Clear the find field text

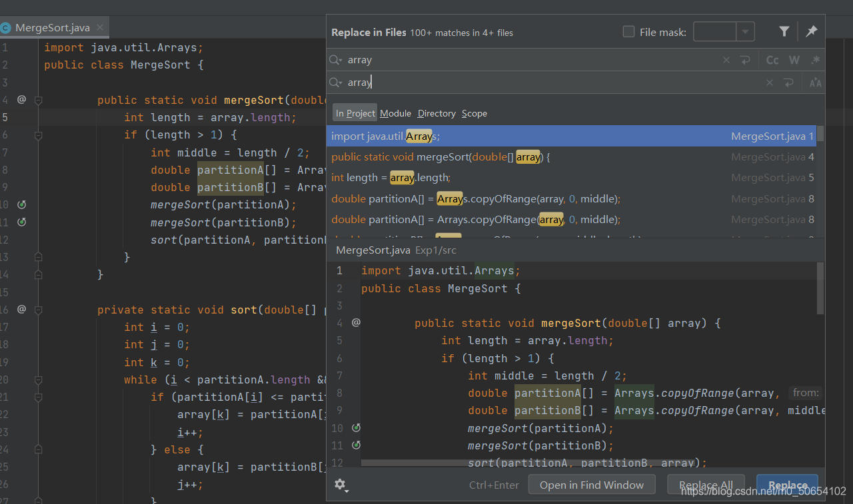click(726, 60)
